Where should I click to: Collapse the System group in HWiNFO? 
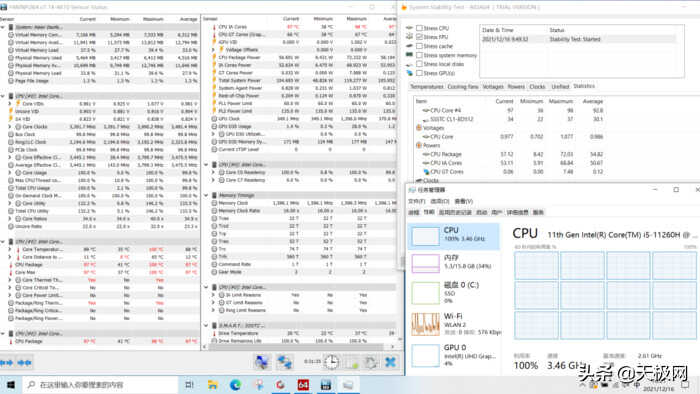pyautogui.click(x=4, y=27)
